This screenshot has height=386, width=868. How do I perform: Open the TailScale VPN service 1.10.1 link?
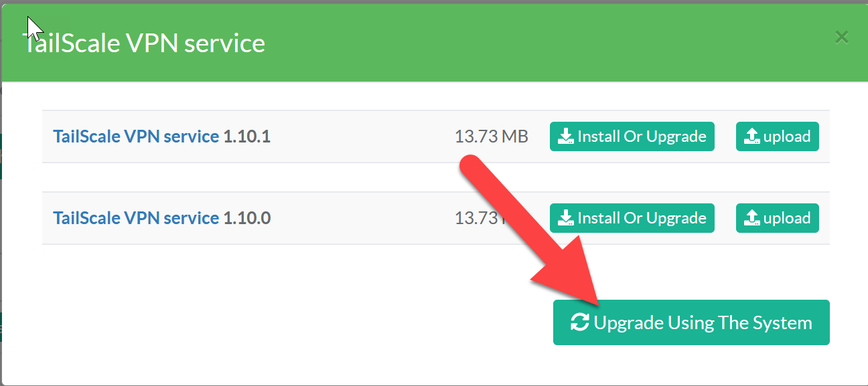(x=136, y=136)
